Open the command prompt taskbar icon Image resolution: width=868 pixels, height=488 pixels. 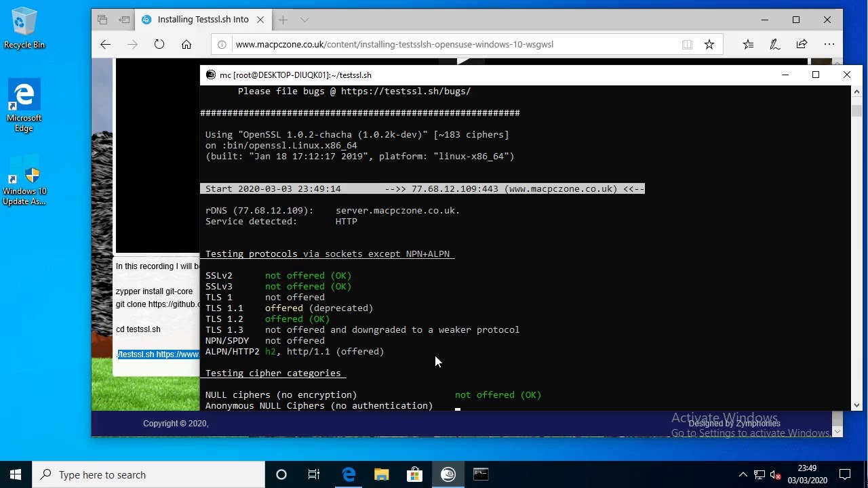click(x=481, y=474)
